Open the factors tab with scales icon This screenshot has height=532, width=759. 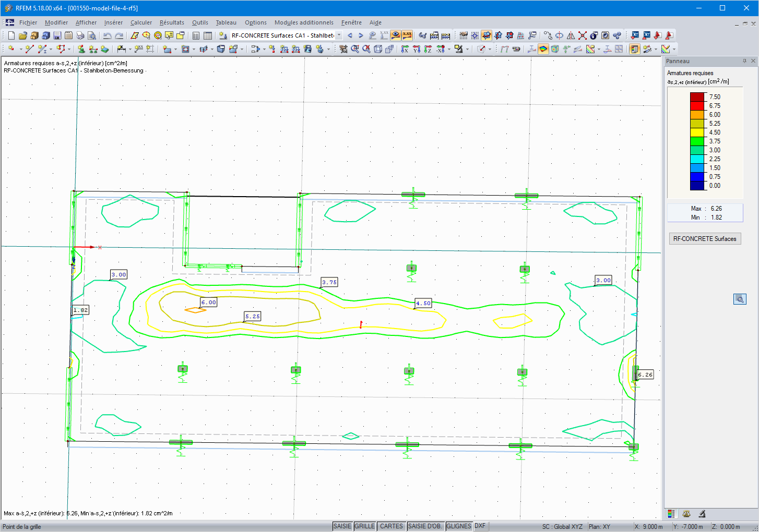686,514
